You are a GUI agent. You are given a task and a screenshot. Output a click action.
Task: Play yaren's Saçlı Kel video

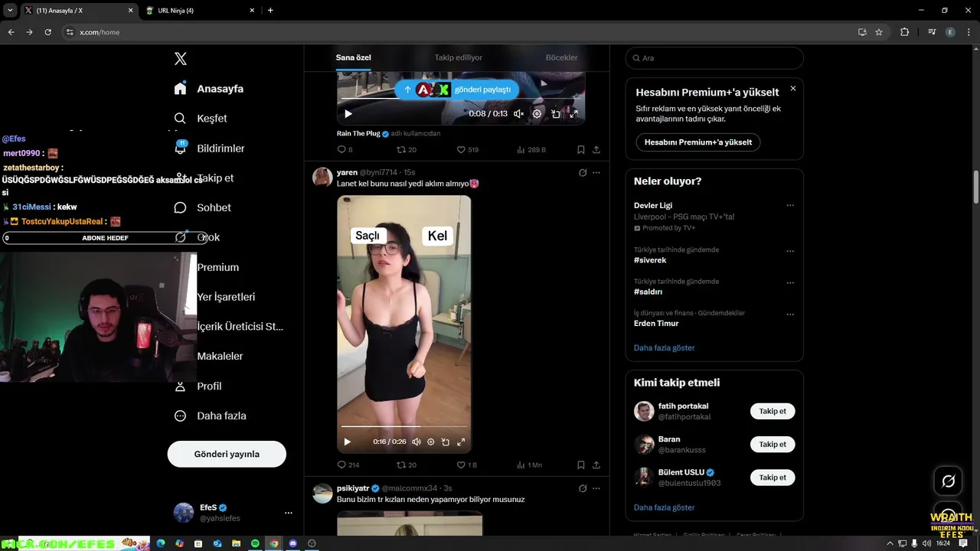347,442
